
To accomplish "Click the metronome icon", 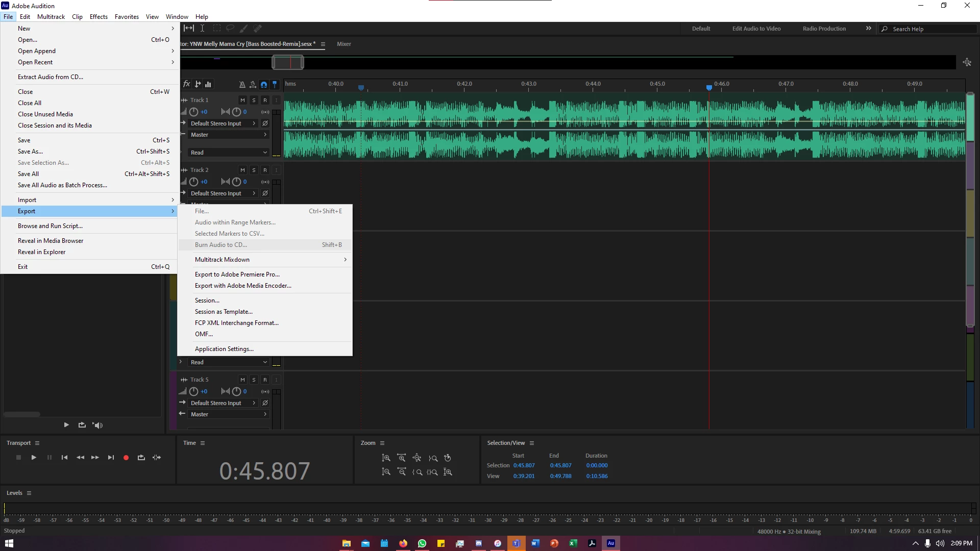I will [242, 84].
